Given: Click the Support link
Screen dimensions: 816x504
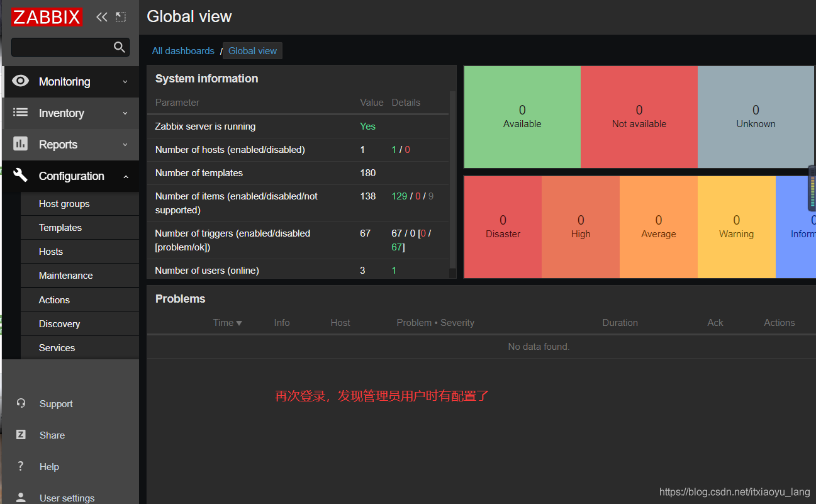Looking at the screenshot, I should (56, 404).
